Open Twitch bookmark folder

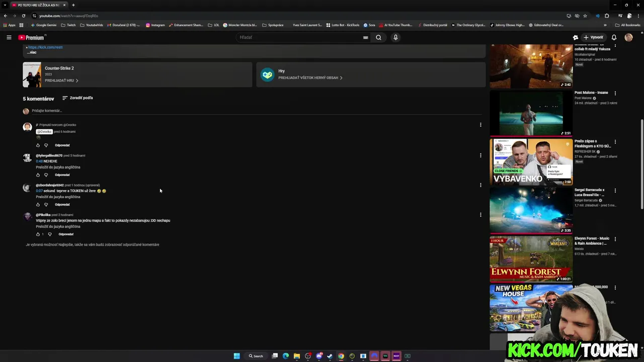coord(68,25)
